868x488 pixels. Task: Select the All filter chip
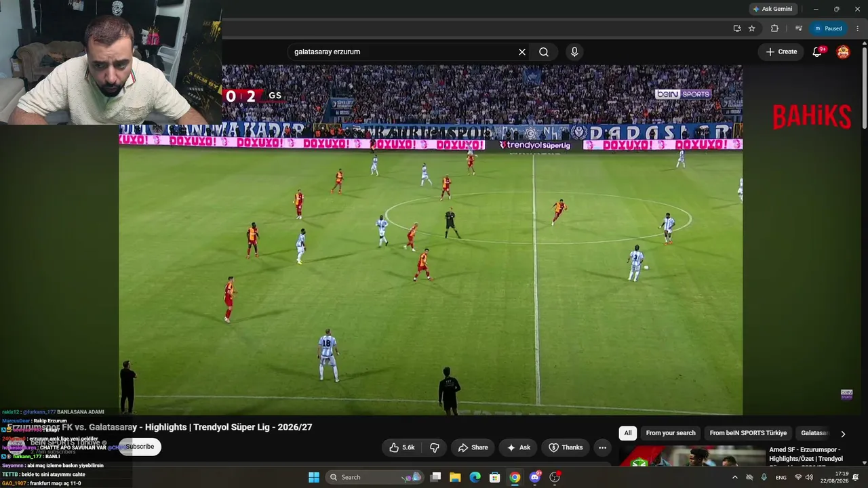tap(628, 433)
